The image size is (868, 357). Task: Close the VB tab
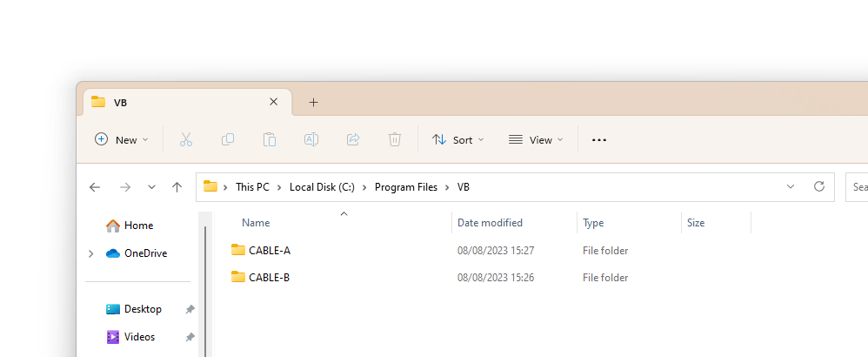click(x=273, y=102)
